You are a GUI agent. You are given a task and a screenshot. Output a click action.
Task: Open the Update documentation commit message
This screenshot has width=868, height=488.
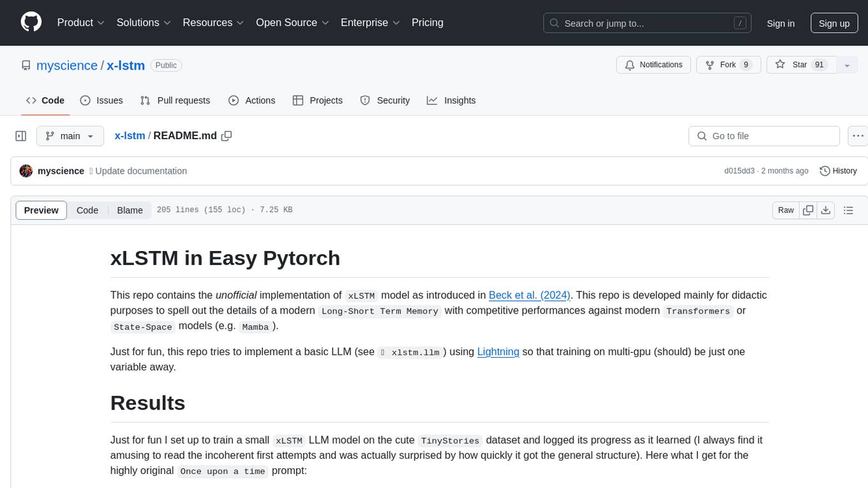tap(141, 171)
